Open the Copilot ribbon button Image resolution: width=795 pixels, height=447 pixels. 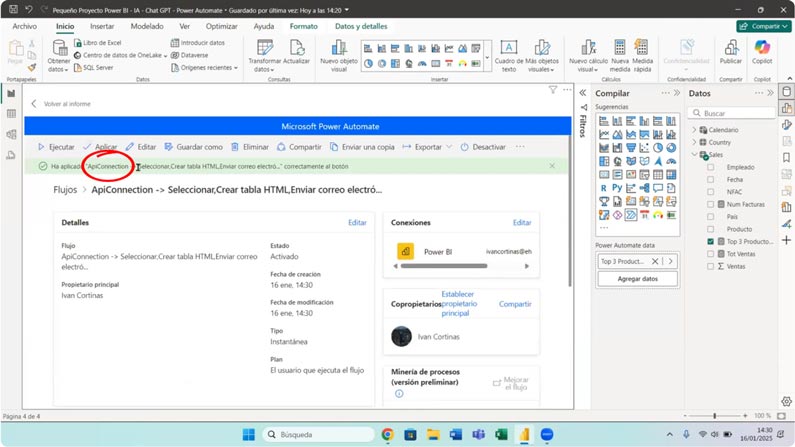tap(762, 54)
